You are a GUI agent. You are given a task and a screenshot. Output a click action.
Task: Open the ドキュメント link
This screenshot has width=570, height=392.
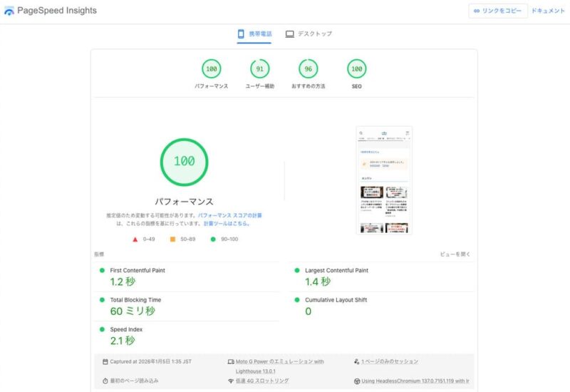click(x=548, y=11)
